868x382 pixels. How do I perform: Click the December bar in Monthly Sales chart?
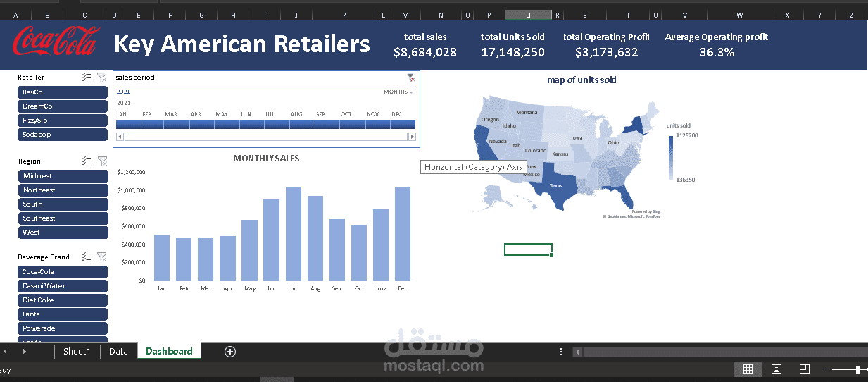403,234
